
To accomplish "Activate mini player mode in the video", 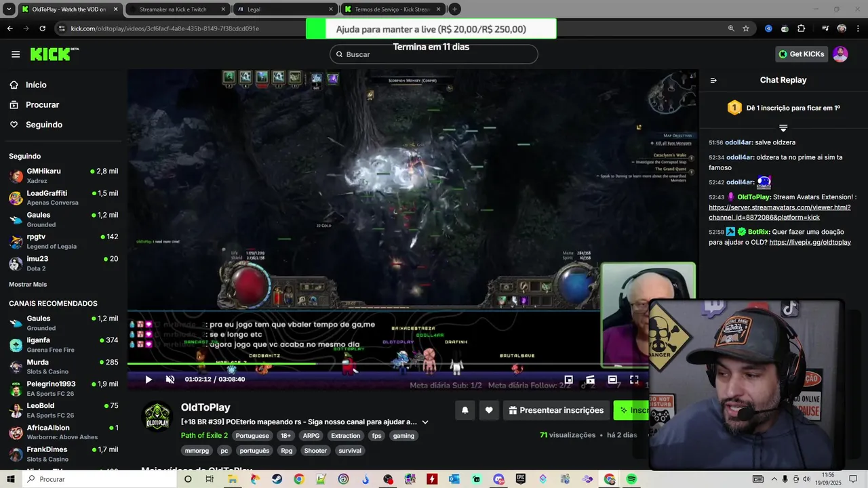I will (569, 380).
